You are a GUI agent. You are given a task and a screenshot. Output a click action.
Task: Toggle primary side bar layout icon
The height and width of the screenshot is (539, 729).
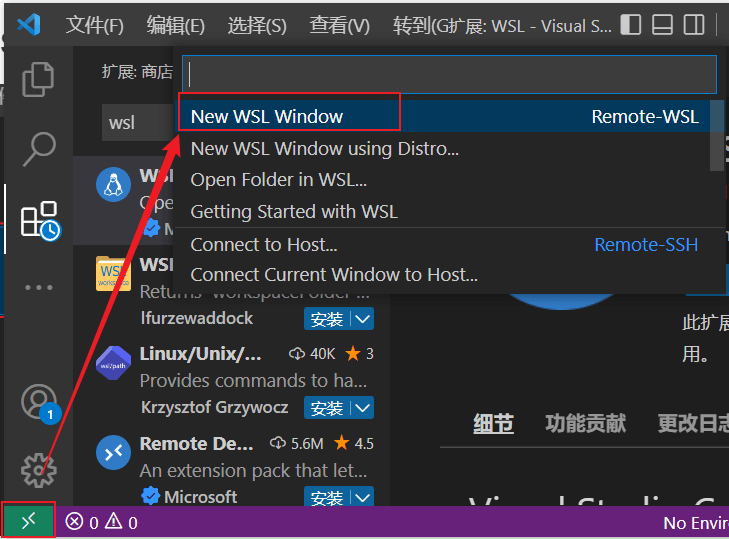(630, 25)
